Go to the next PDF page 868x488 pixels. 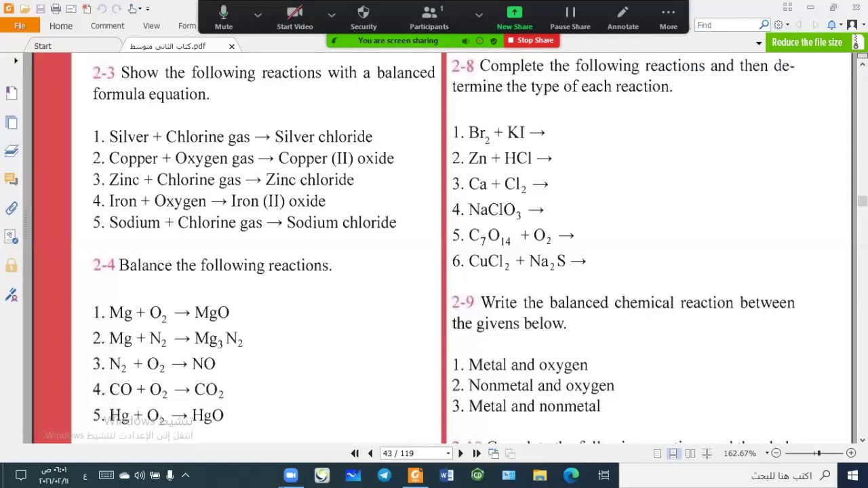[460, 453]
